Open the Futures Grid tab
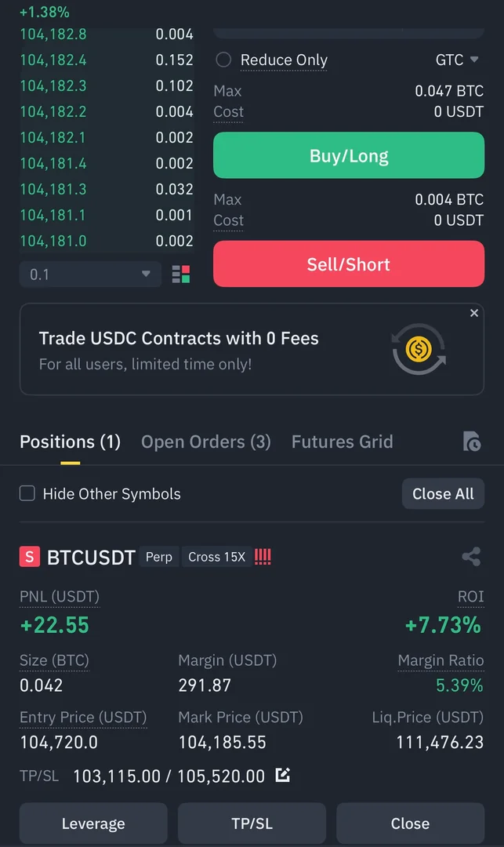The image size is (504, 847). click(x=342, y=442)
